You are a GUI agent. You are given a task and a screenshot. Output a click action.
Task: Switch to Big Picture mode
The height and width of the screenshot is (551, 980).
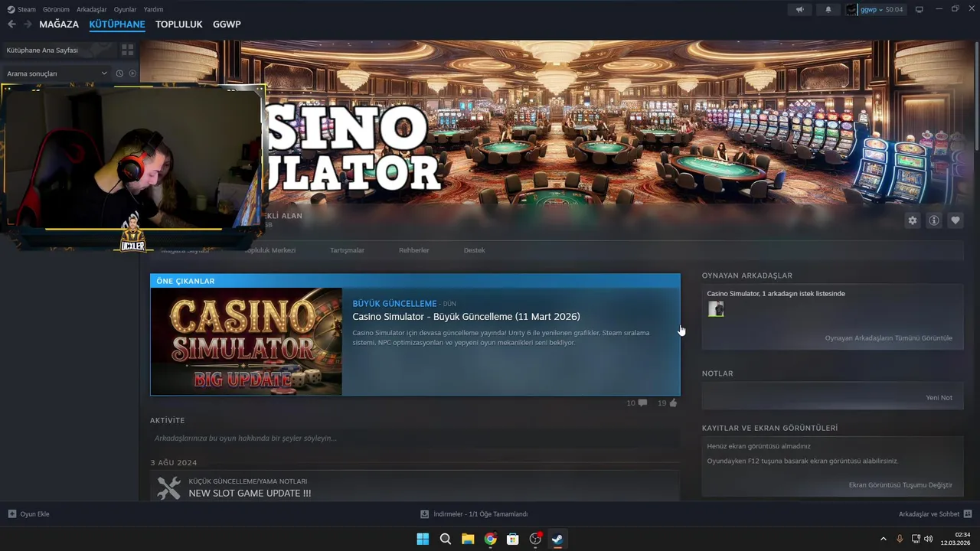pyautogui.click(x=920, y=9)
